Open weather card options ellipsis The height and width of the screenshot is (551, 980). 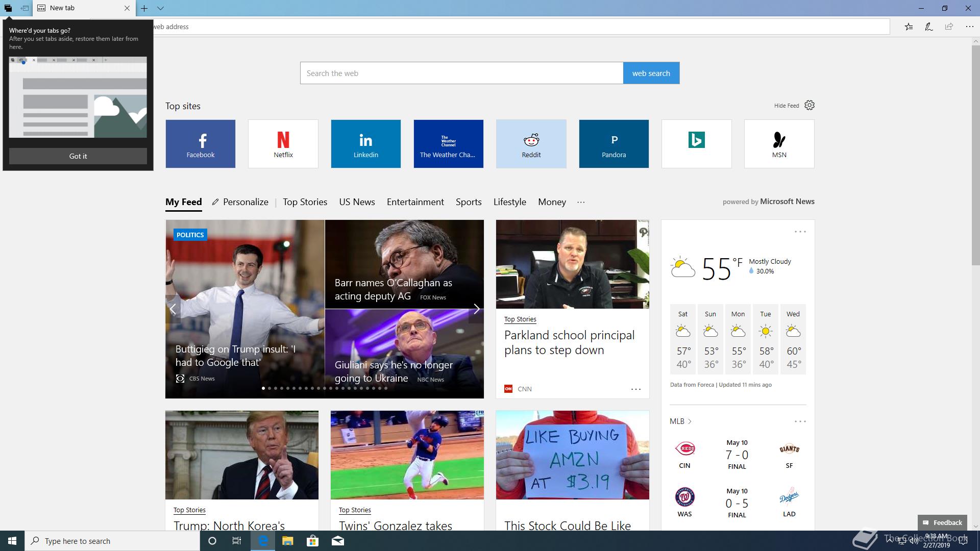(800, 232)
